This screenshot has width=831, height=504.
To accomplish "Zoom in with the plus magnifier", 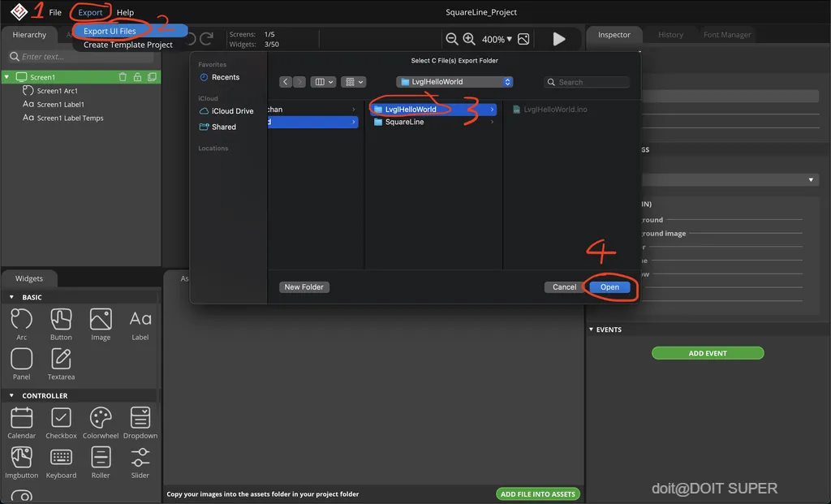I will (469, 39).
